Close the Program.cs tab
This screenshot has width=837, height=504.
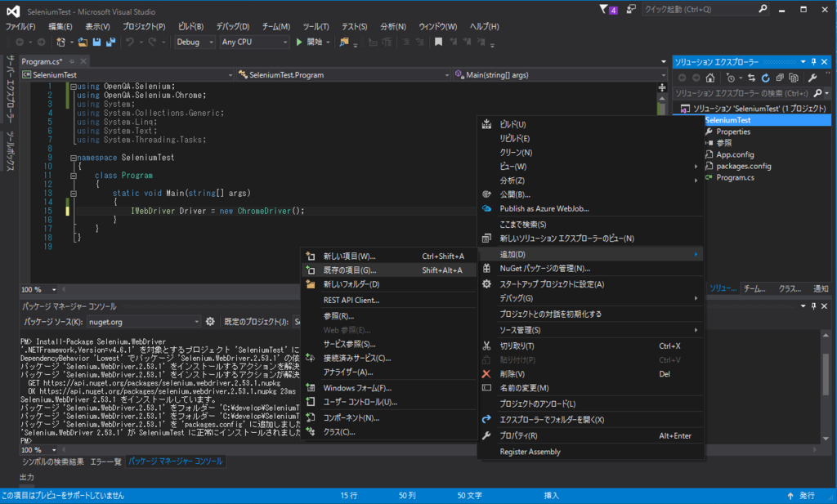(83, 61)
